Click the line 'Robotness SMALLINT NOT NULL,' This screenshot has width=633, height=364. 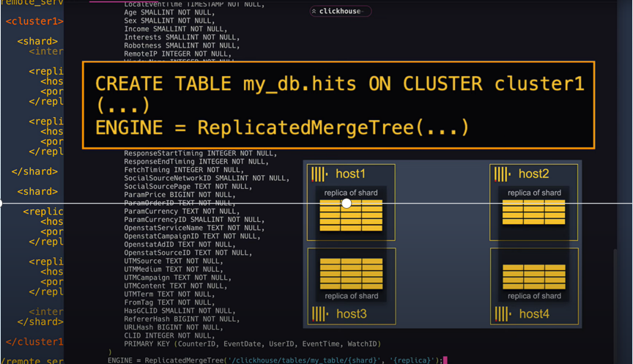(x=182, y=45)
